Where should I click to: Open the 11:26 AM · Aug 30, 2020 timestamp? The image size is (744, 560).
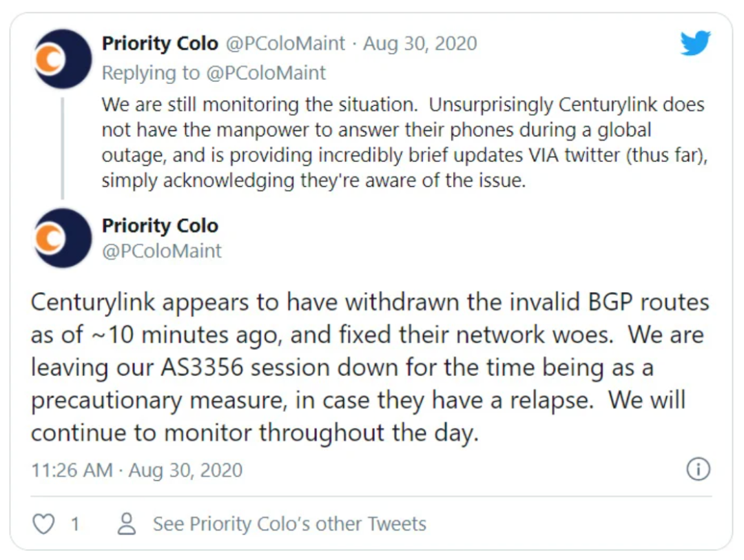pos(136,470)
